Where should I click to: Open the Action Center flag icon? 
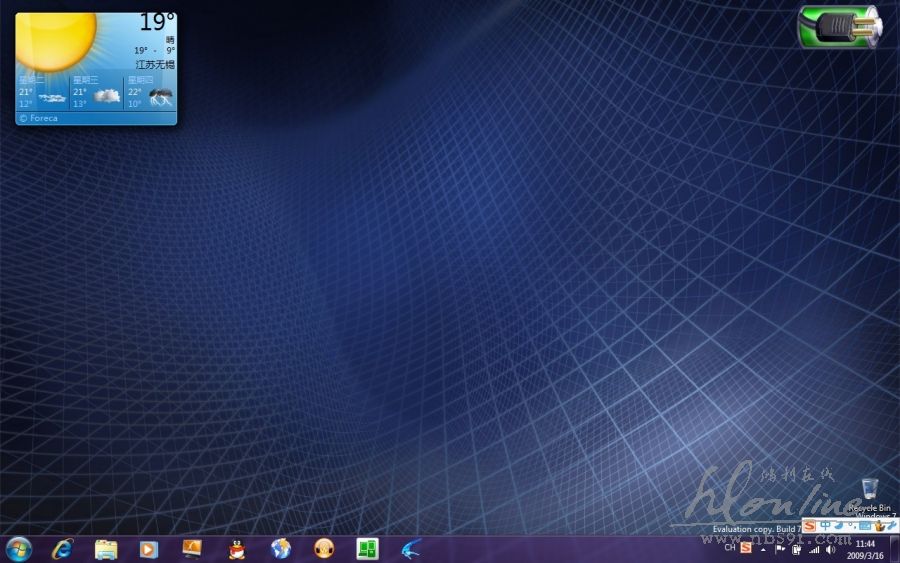(780, 549)
